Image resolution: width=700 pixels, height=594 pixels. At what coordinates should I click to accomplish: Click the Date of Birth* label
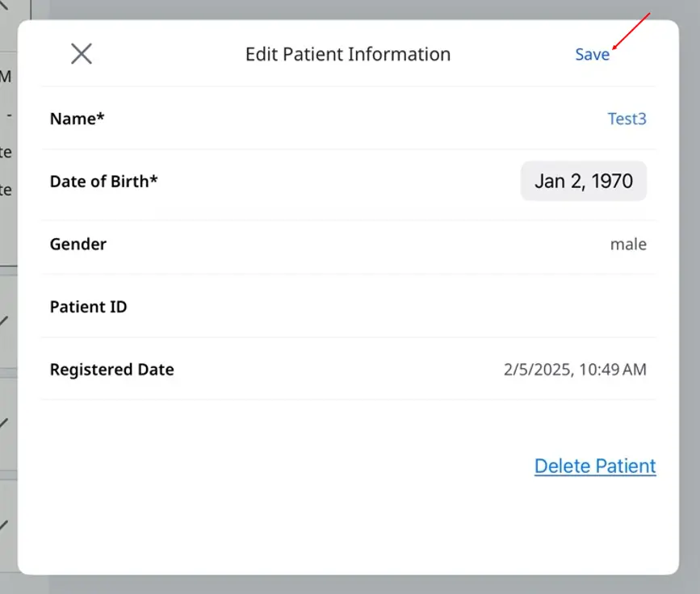[x=103, y=182]
